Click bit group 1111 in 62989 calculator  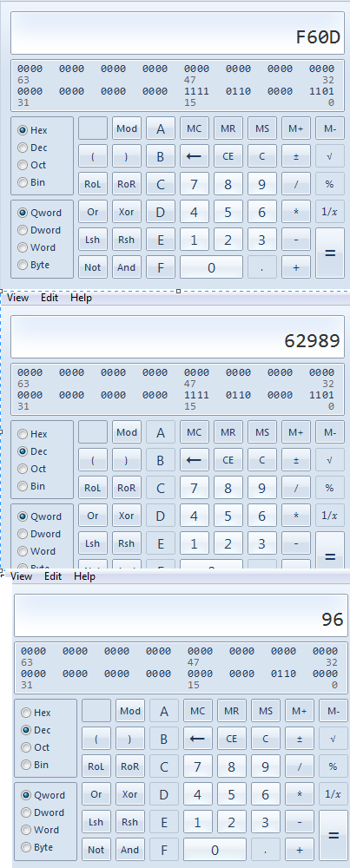[x=196, y=395]
